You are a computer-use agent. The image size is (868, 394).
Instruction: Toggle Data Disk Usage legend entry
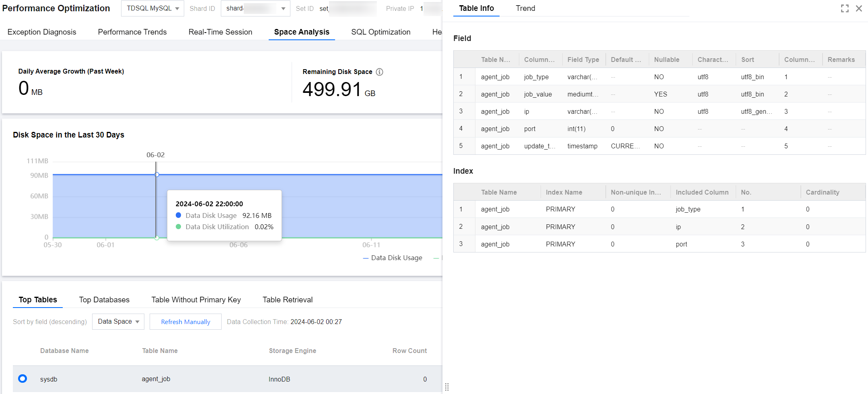(x=393, y=258)
